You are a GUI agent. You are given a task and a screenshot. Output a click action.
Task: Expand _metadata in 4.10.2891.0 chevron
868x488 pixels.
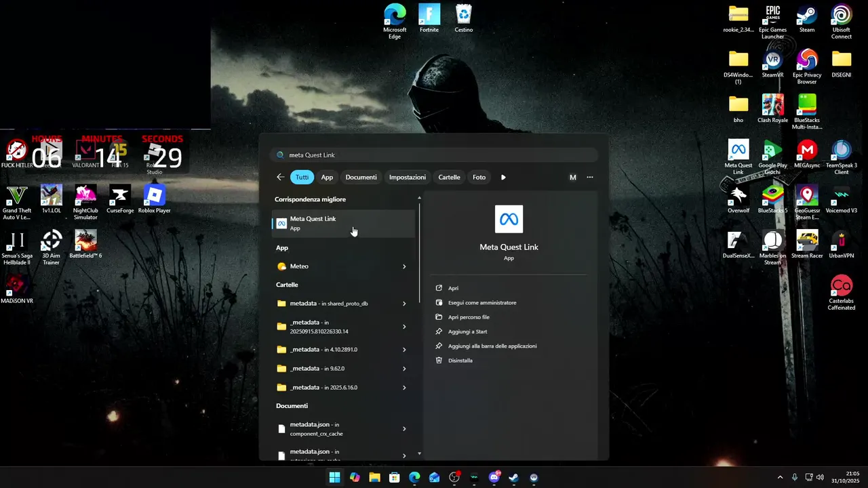[x=404, y=350]
